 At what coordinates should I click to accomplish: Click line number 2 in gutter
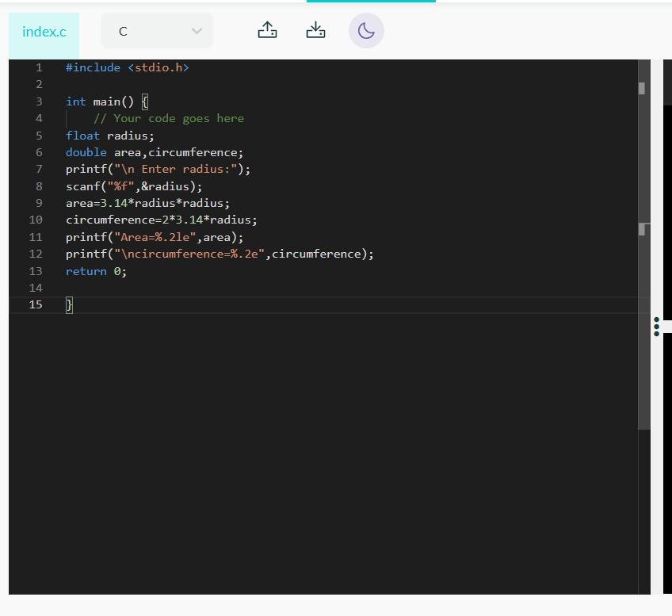pos(39,85)
